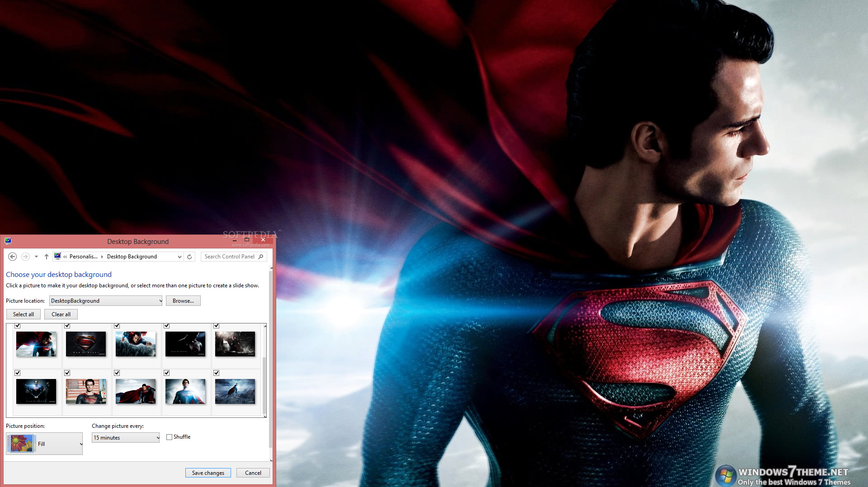Open the Picture position Fill dropdown
Screen dimensions: 868x487
click(44, 444)
